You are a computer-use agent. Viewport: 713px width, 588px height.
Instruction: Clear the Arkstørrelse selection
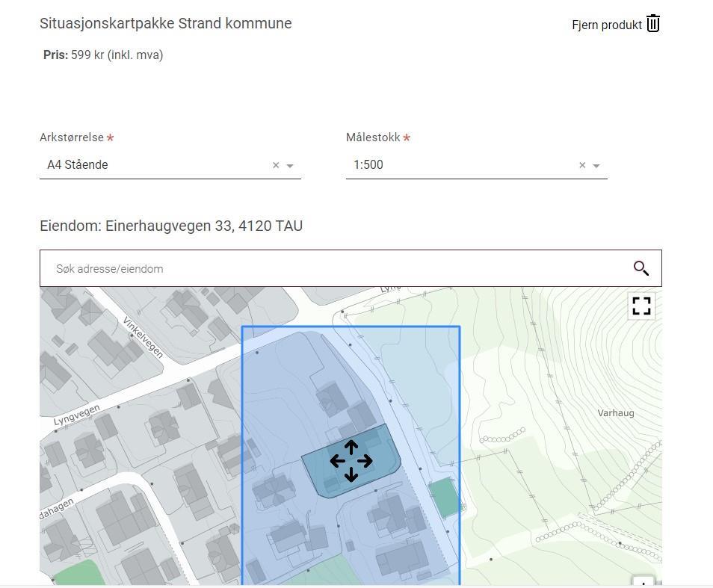click(276, 165)
